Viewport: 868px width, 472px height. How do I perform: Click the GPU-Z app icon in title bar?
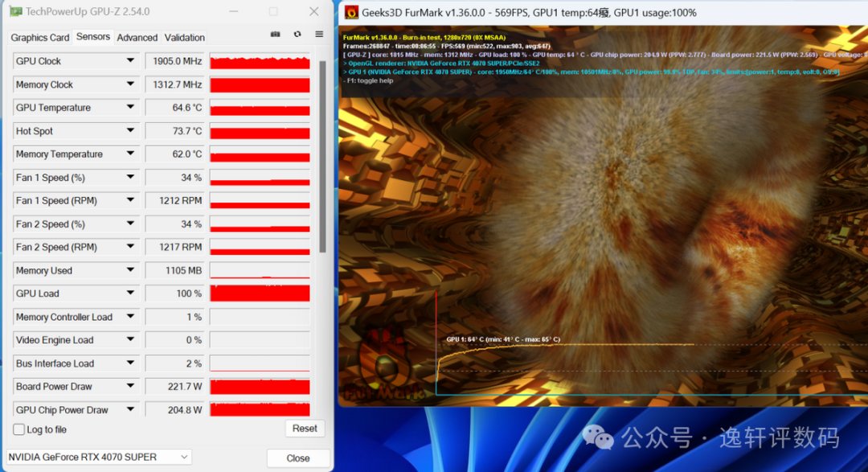[16, 11]
